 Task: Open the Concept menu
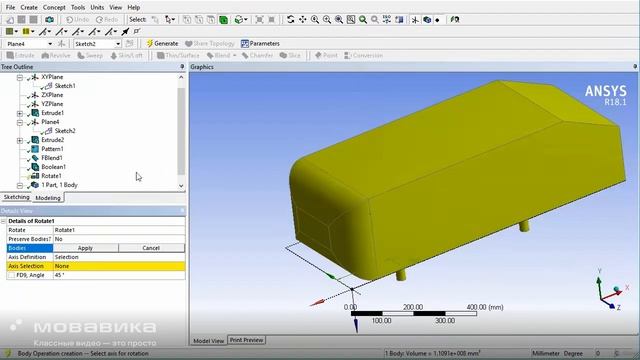tap(54, 7)
